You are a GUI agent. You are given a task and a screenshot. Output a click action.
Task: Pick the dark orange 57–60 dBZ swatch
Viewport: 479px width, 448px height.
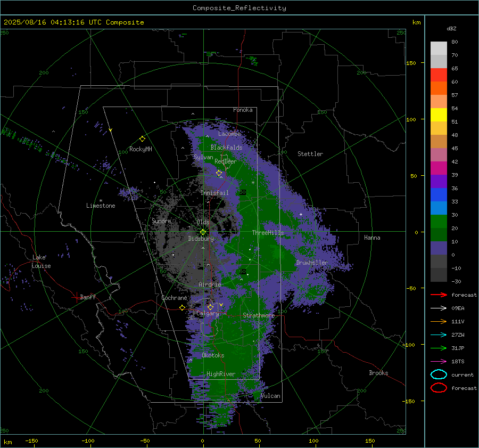[439, 88]
